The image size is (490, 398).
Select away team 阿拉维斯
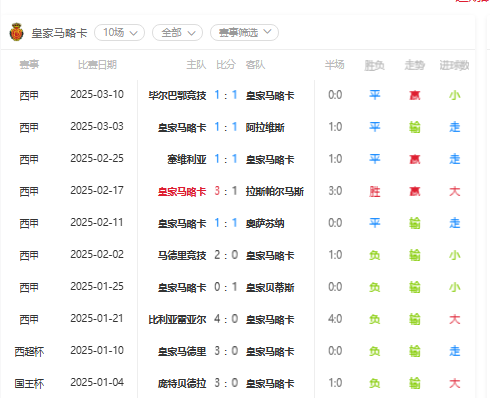pos(265,127)
